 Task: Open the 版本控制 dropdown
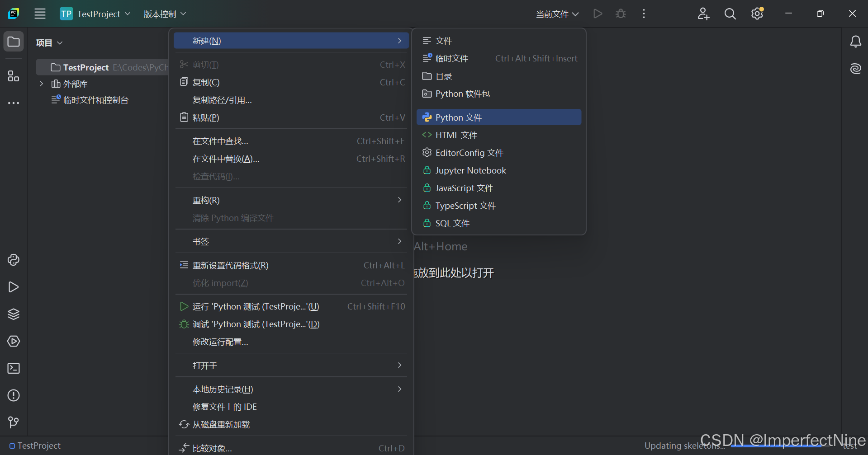point(165,14)
